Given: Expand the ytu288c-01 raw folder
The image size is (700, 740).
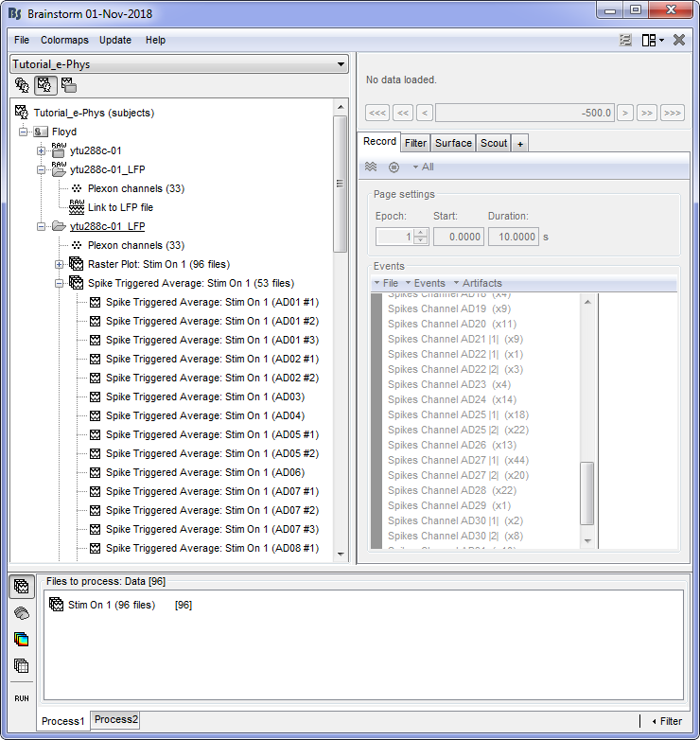Looking at the screenshot, I should click(41, 150).
